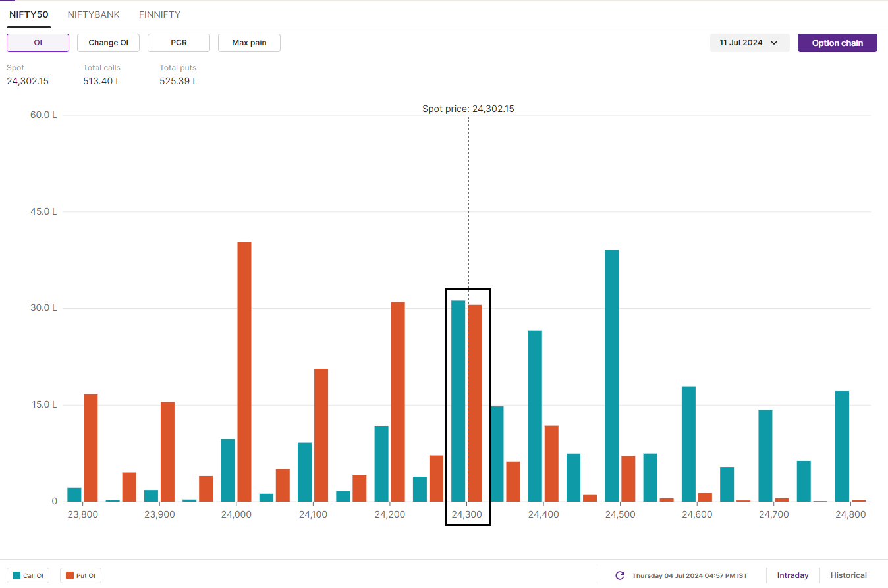
Task: Click the 60.0 L y-axis label
Action: point(43,115)
